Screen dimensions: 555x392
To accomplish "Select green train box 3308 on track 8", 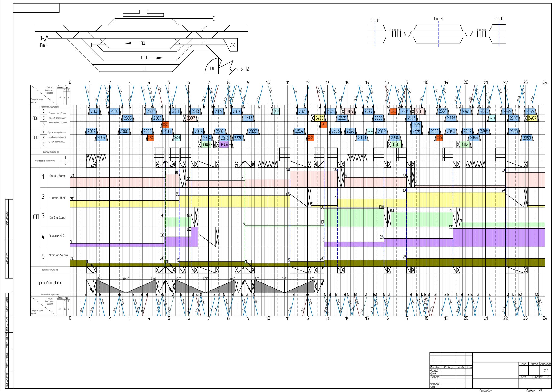I will point(206,144).
